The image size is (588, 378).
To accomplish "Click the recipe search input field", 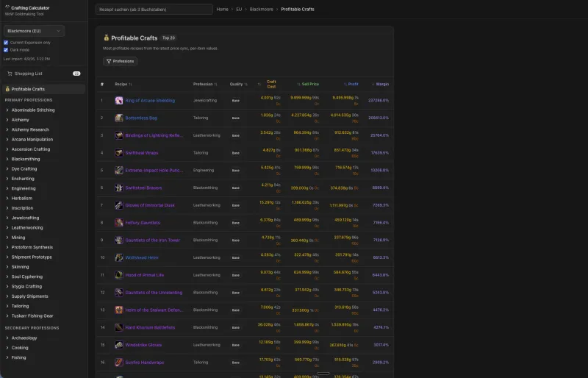I will [x=154, y=9].
